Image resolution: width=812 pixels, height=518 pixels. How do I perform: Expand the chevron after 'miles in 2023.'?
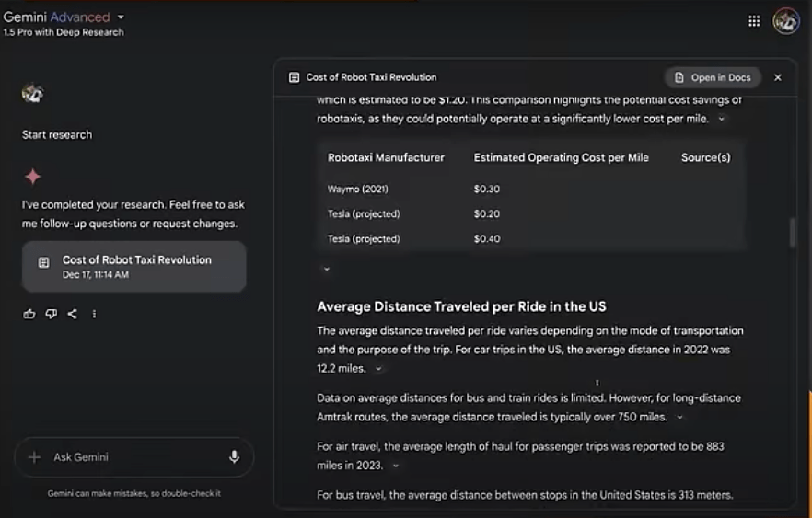(x=396, y=466)
